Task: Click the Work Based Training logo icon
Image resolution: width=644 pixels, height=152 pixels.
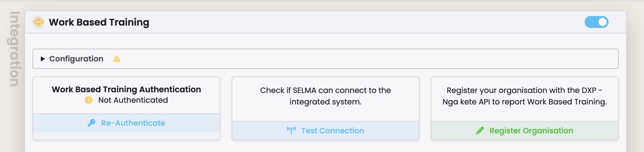Action: click(38, 22)
